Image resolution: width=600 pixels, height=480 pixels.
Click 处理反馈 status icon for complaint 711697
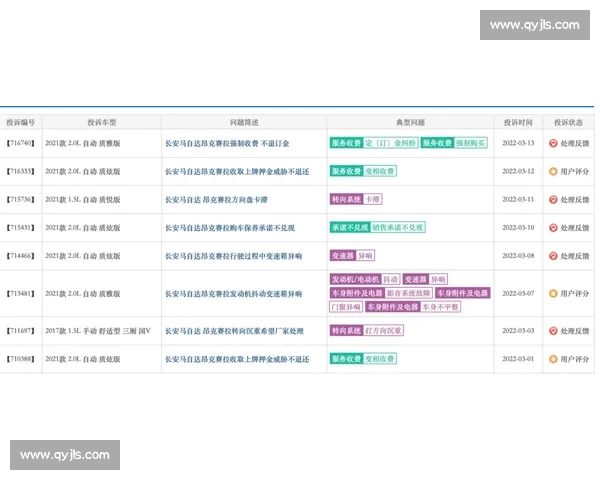(x=553, y=330)
